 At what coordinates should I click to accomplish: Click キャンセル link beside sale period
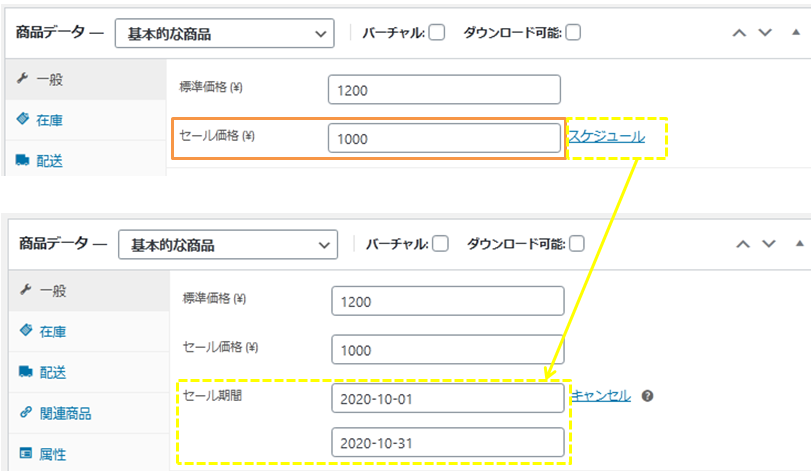click(x=601, y=396)
